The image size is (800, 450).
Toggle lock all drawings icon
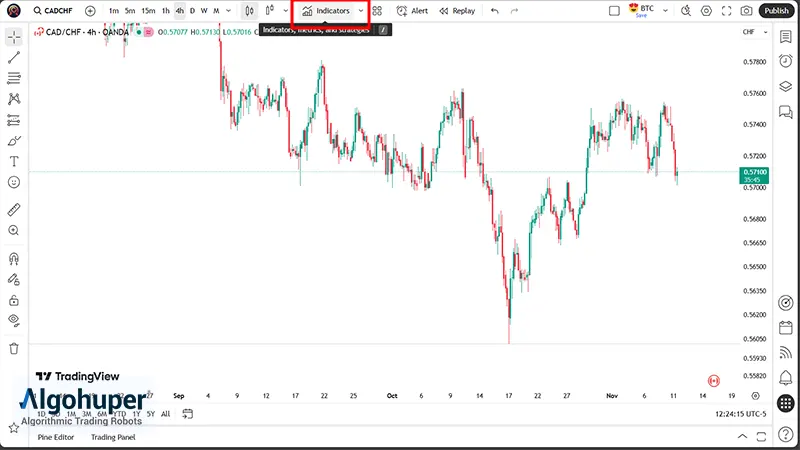[x=14, y=300]
